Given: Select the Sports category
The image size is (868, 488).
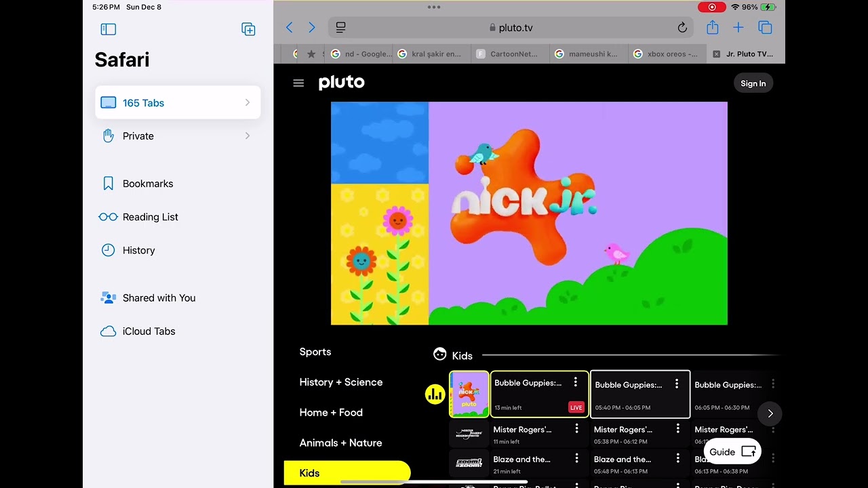Looking at the screenshot, I should click(x=315, y=352).
